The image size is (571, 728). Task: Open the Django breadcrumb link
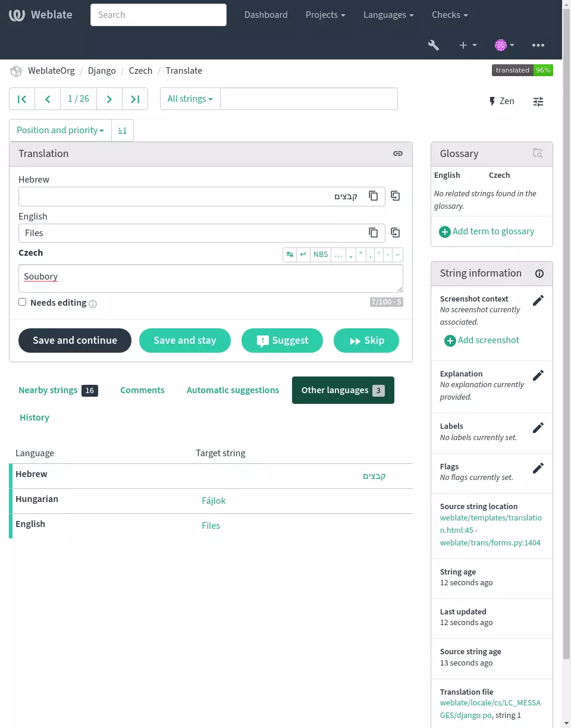(102, 71)
